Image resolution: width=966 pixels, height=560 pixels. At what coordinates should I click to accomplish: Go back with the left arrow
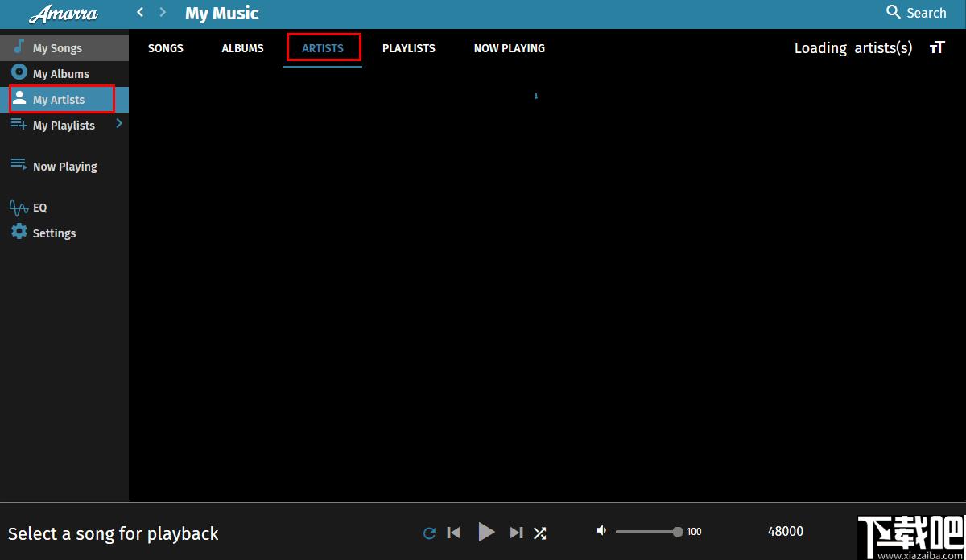point(140,12)
